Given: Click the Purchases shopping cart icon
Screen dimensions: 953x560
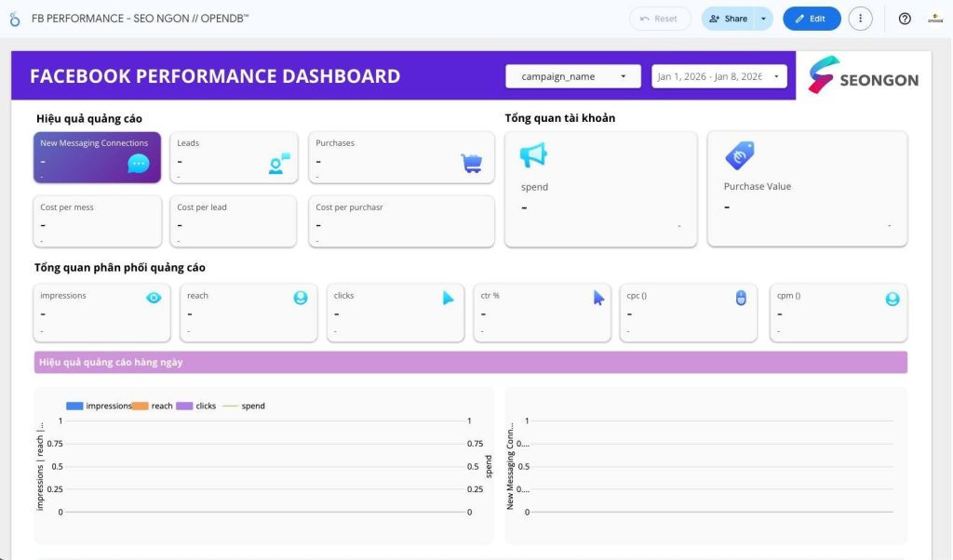Looking at the screenshot, I should coord(472,164).
